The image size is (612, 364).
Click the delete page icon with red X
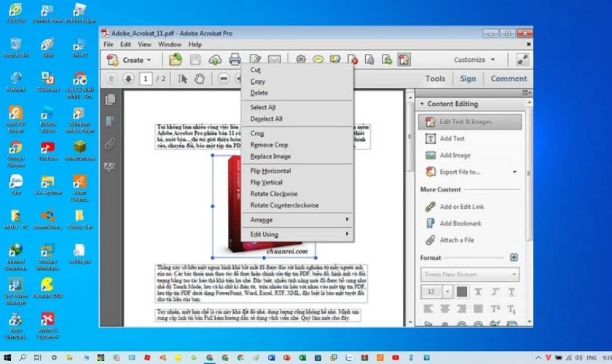[x=353, y=59]
